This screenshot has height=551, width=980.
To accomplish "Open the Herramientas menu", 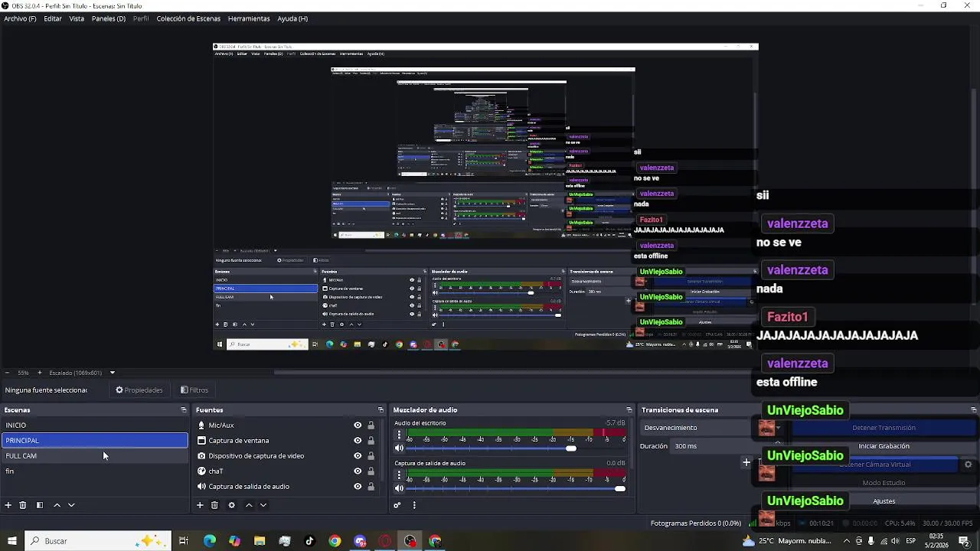I will point(249,18).
